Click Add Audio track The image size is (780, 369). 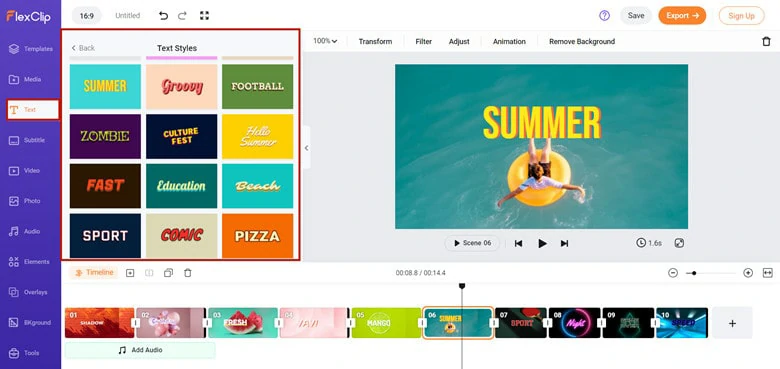pos(140,350)
